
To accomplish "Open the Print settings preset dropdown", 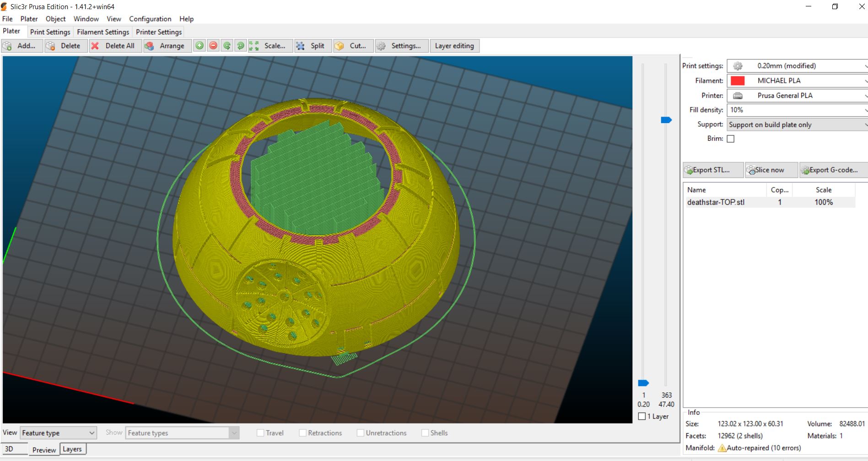I will tap(797, 66).
